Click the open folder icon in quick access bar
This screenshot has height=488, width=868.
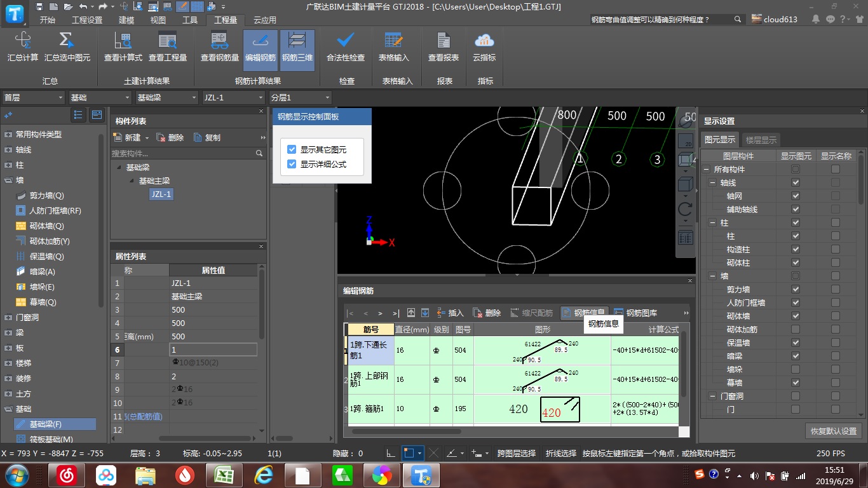pos(67,6)
